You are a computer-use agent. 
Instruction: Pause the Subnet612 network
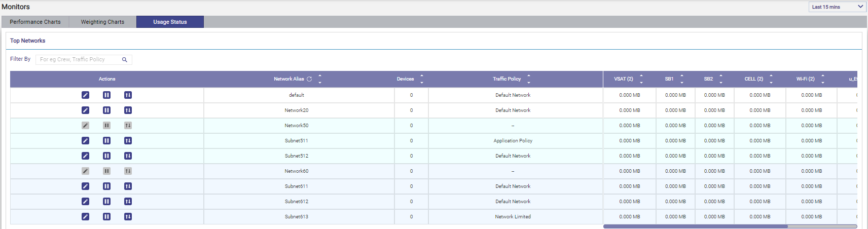[x=106, y=202]
